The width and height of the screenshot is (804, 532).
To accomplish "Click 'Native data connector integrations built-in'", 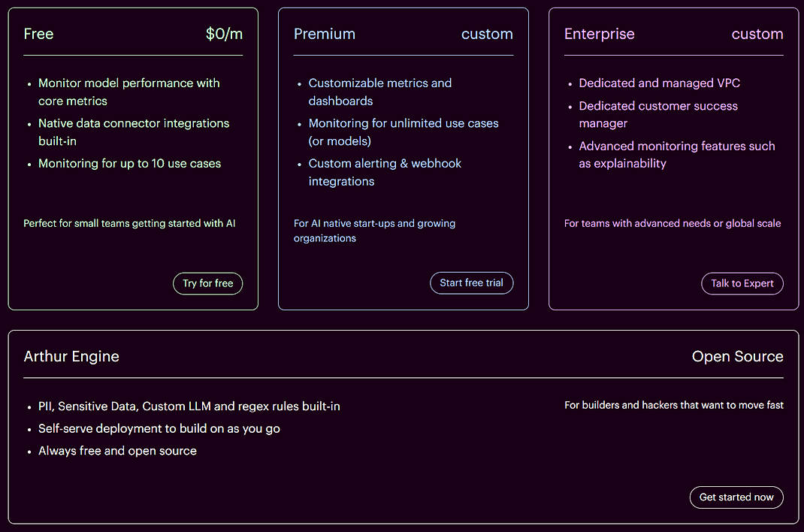I will pyautogui.click(x=133, y=131).
